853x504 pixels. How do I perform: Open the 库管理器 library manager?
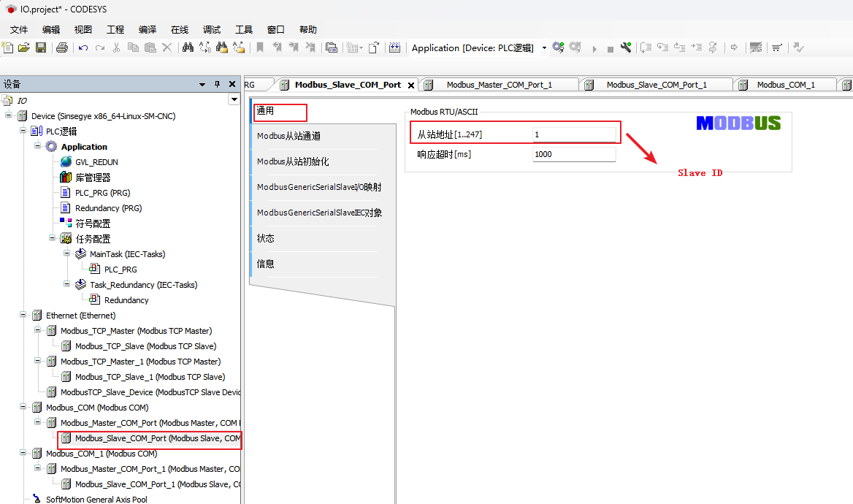93,177
